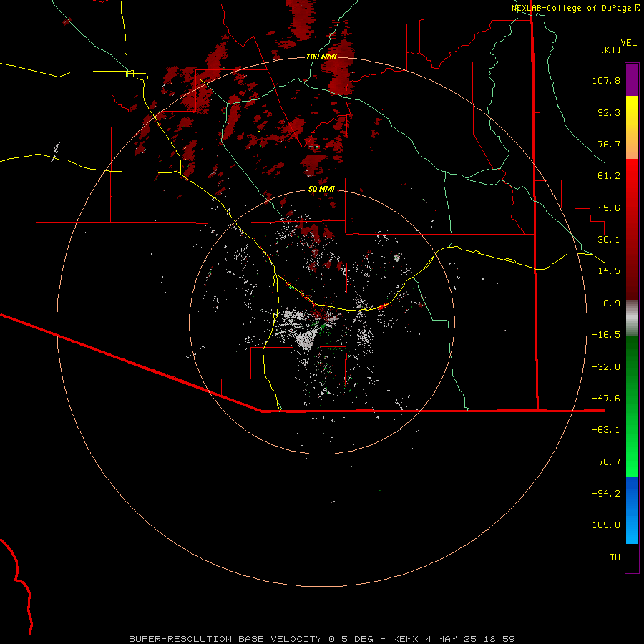The width and height of the screenshot is (644, 644).
Task: Click "SUPER-RESOLUTION BASE VELOCITY" caption text
Action: click(x=225, y=639)
